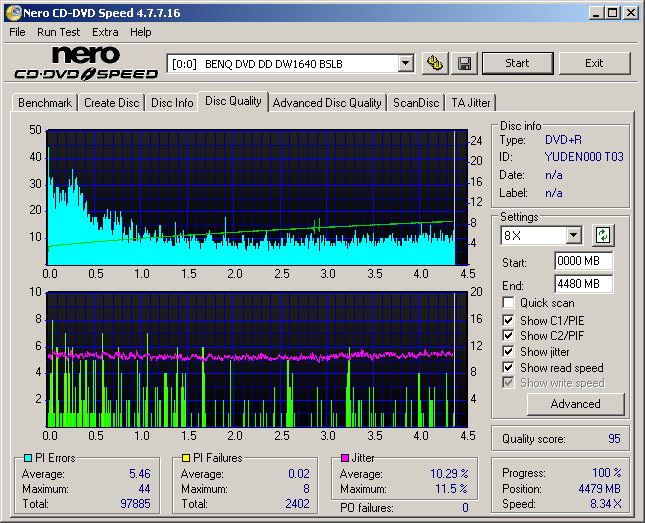Click PI Errors total 97885

tap(135, 504)
